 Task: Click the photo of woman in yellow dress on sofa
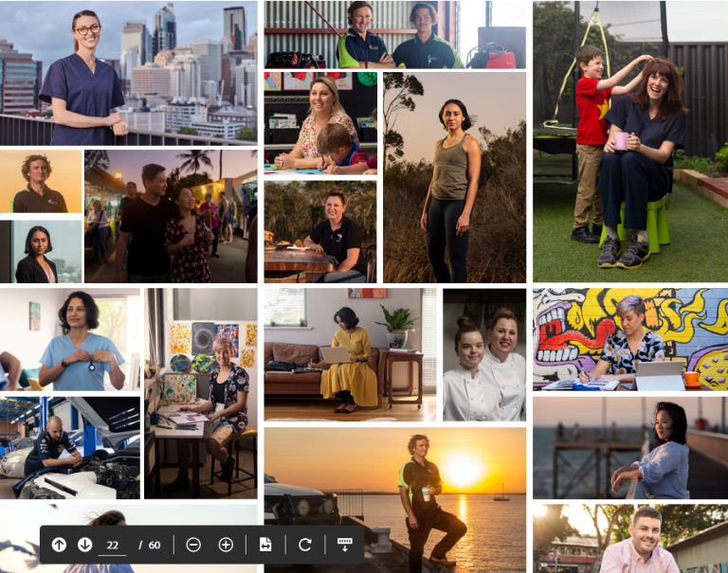350,354
